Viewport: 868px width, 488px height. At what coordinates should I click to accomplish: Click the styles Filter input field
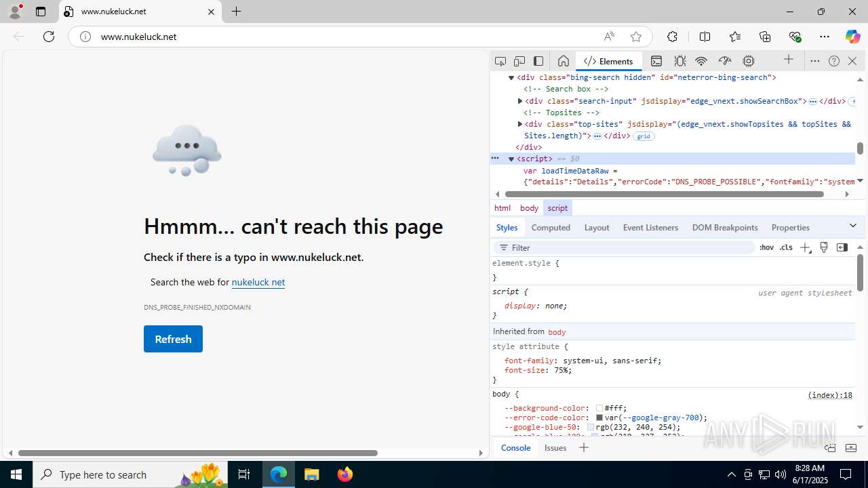(624, 247)
